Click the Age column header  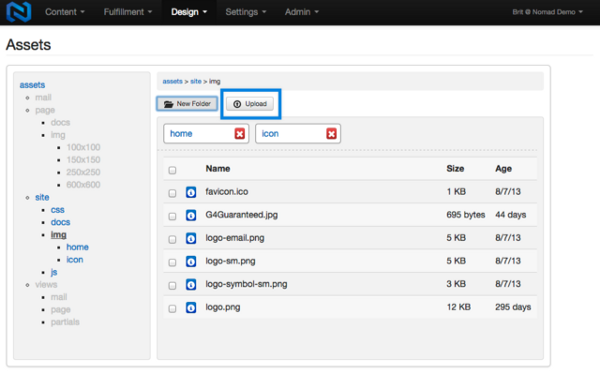(503, 169)
